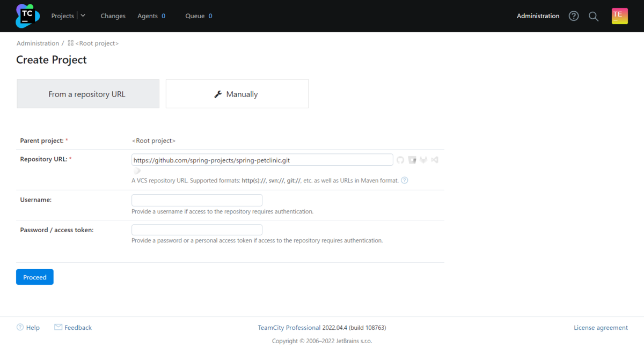Click into Password / access token field
644x362 pixels.
(x=197, y=230)
